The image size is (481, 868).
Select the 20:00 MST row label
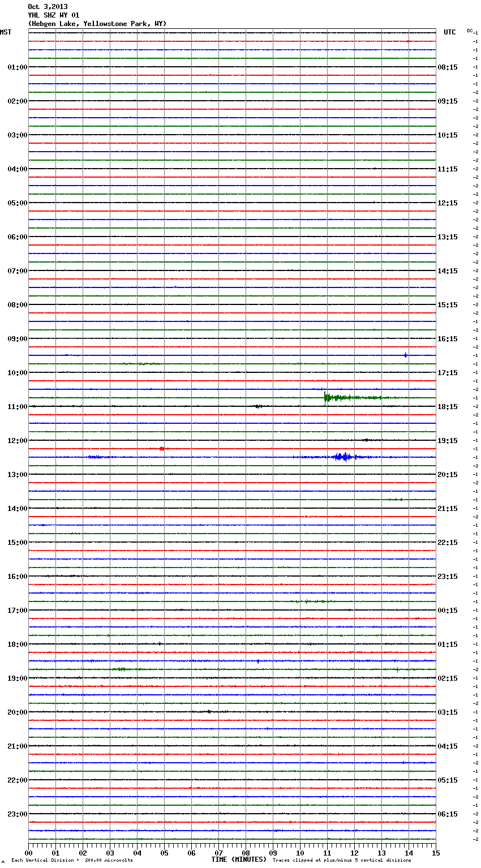pos(18,712)
